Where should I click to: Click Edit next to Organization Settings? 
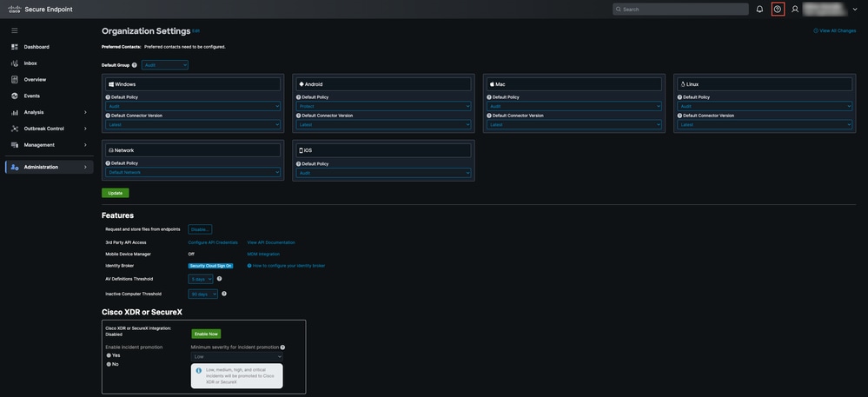tap(196, 31)
